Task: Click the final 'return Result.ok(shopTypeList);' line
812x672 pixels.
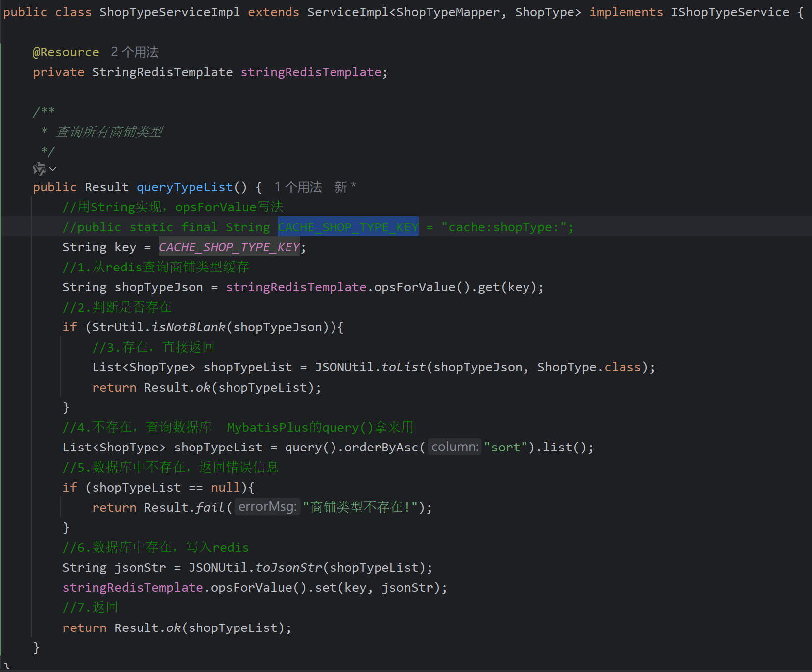Action: (177, 628)
